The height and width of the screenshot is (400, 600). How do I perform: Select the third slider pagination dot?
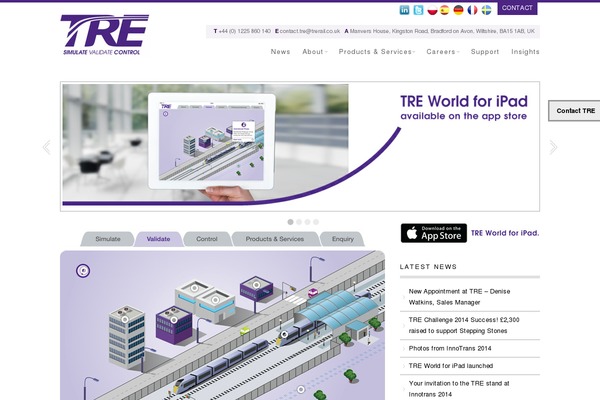pos(307,222)
